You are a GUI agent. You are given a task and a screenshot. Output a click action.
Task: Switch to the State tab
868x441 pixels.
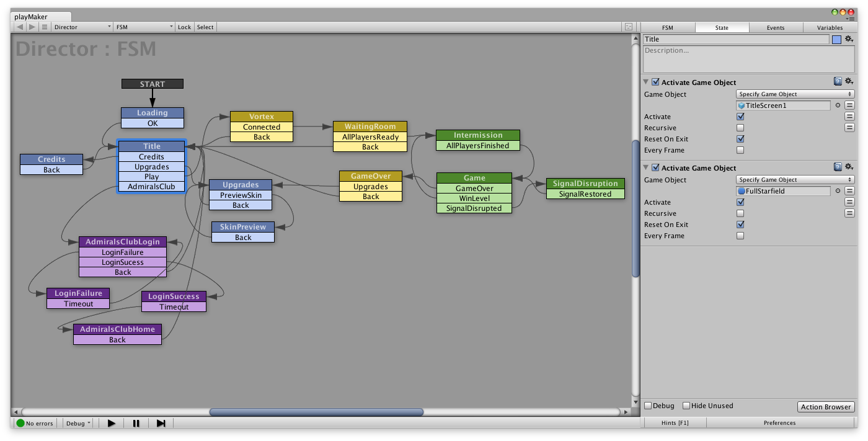722,27
